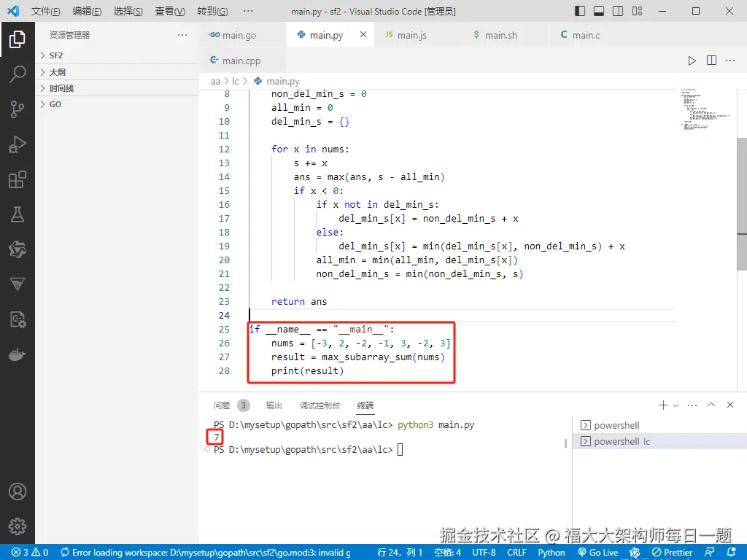Open the Explorer view in activity bar
This screenshot has height=560, width=747.
18,39
